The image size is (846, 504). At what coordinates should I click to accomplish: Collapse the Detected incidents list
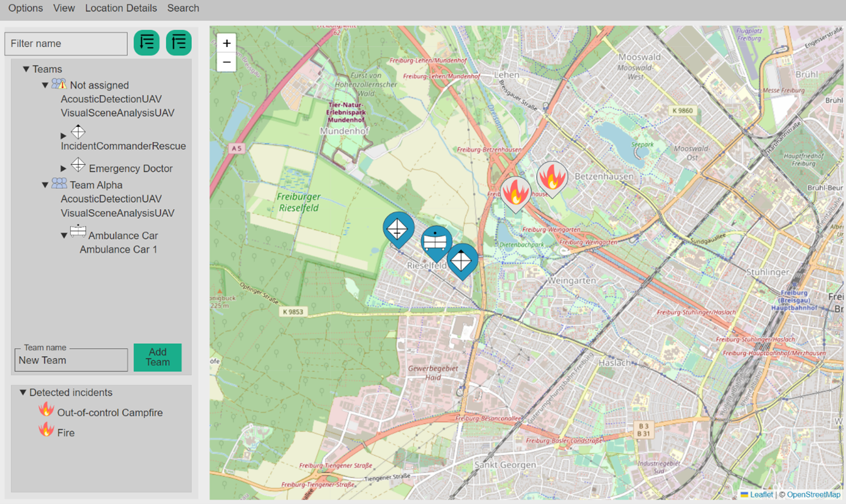pyautogui.click(x=23, y=393)
